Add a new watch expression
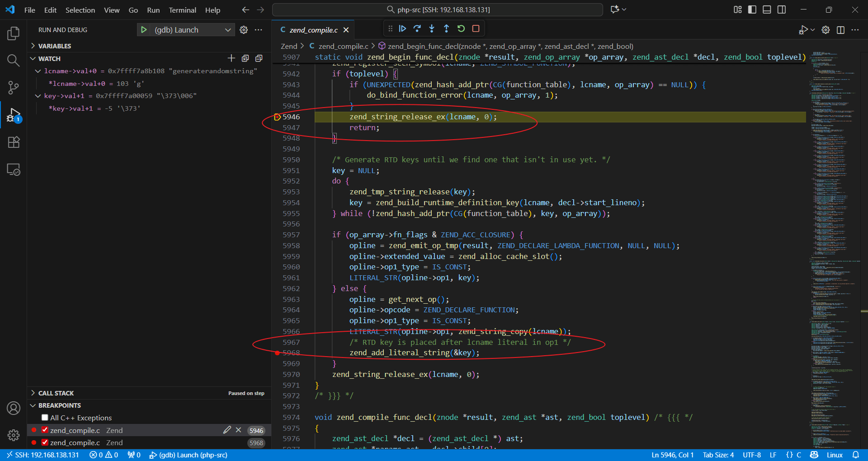The width and height of the screenshot is (868, 461). (x=231, y=58)
